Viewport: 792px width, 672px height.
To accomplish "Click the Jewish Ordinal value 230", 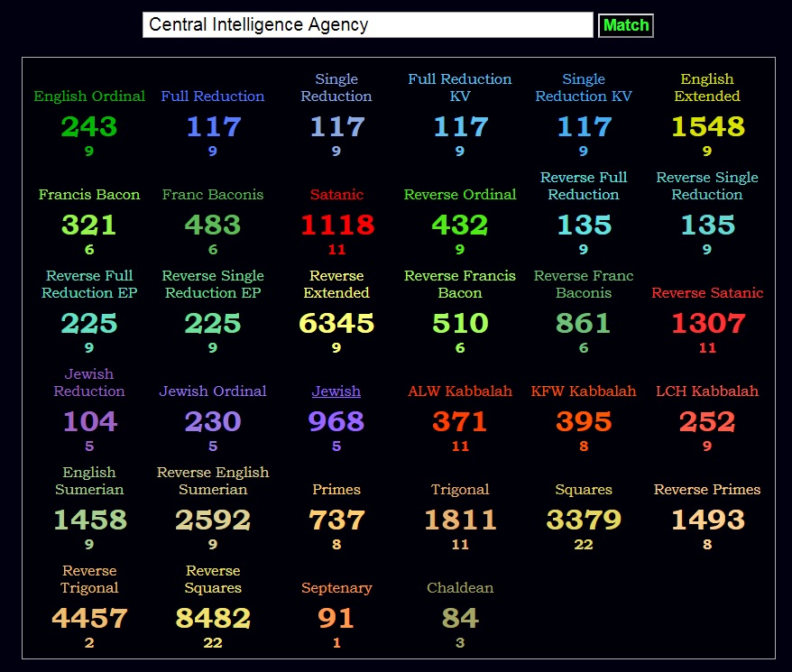I will [x=213, y=421].
